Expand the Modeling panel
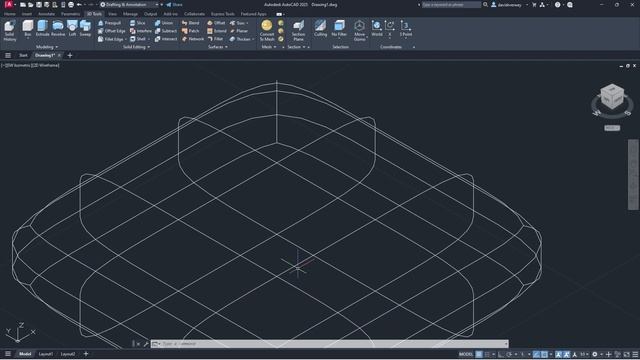This screenshot has width=640, height=360. [47, 47]
